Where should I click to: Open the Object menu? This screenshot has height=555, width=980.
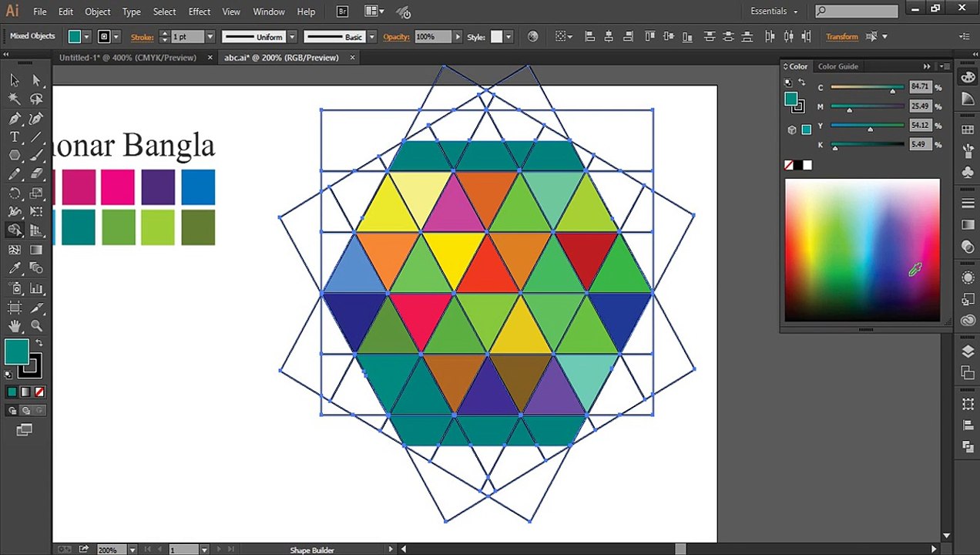[x=98, y=12]
